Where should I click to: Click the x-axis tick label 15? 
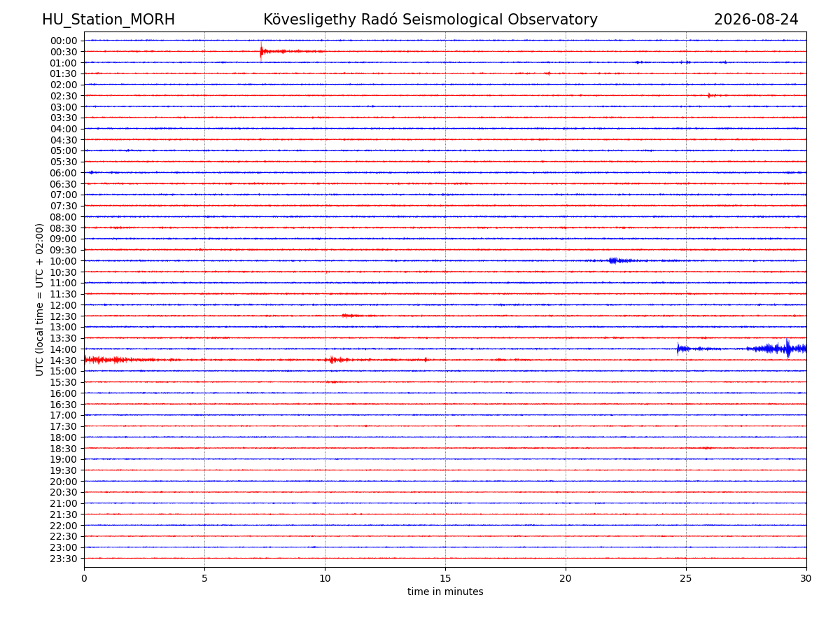[445, 579]
